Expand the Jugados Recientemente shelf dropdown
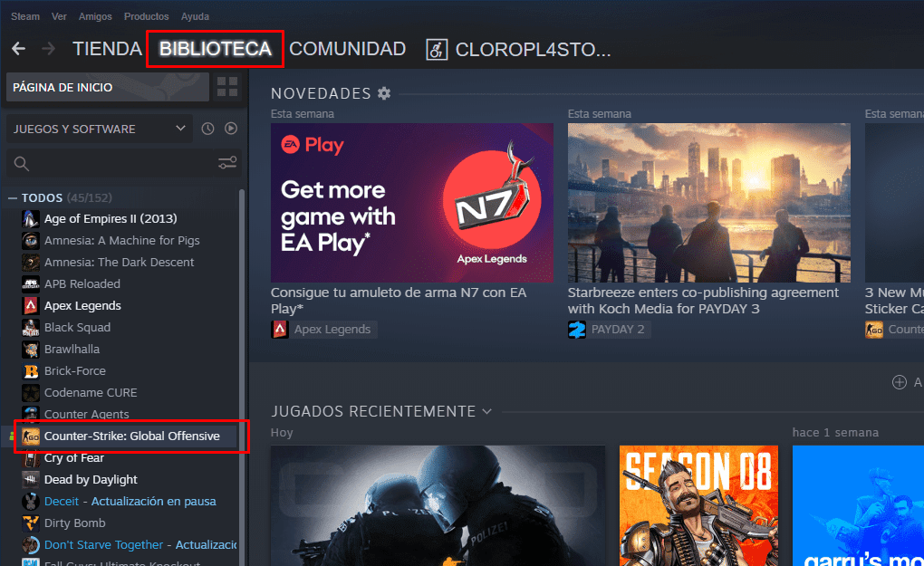Image resolution: width=924 pixels, height=566 pixels. click(x=486, y=411)
